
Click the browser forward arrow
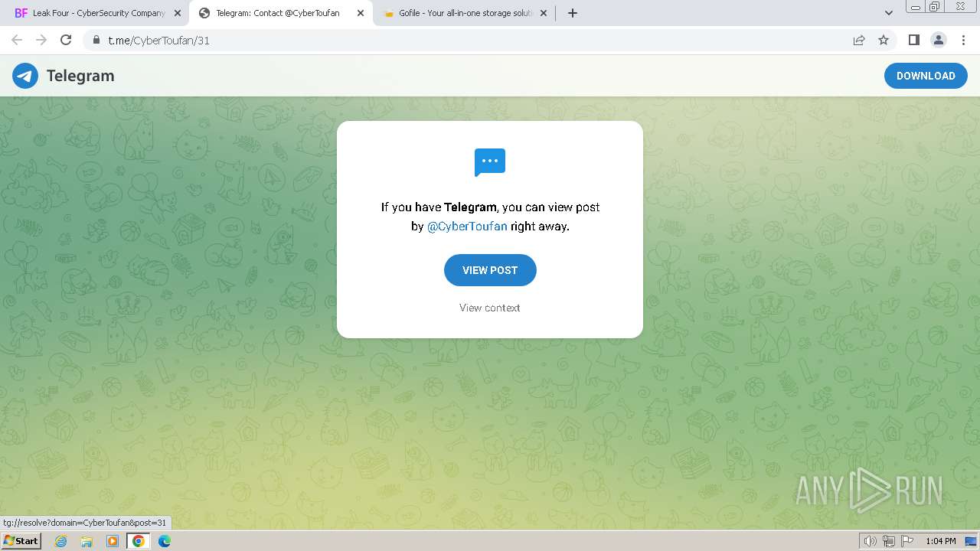click(41, 40)
